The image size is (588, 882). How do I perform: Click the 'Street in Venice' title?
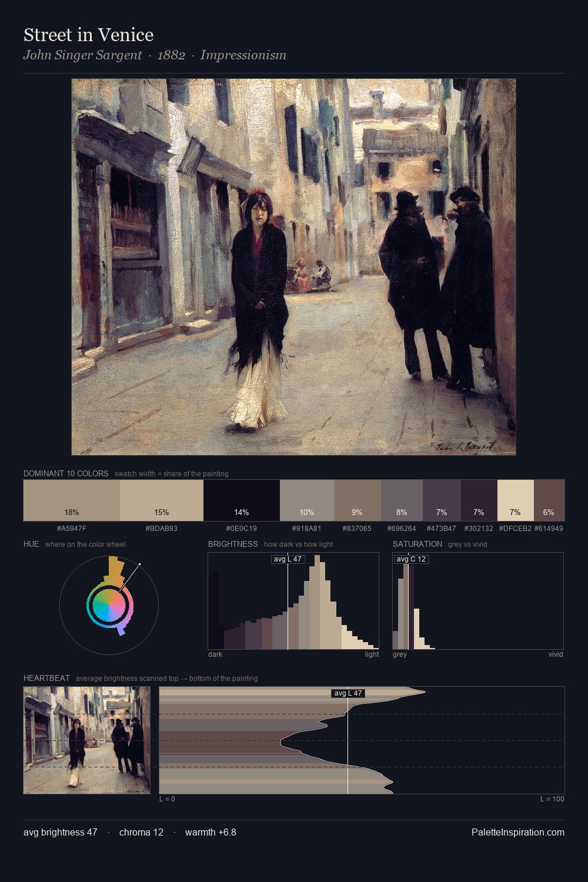89,35
